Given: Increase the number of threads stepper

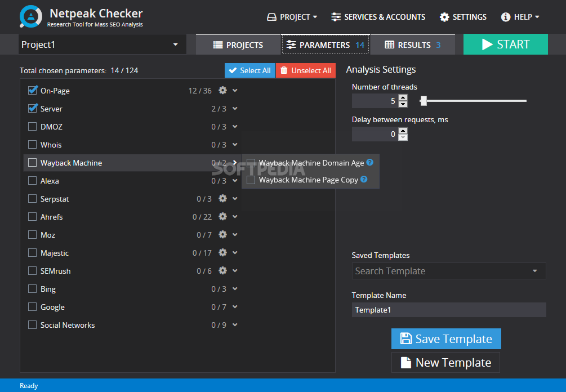Looking at the screenshot, I should click(403, 97).
